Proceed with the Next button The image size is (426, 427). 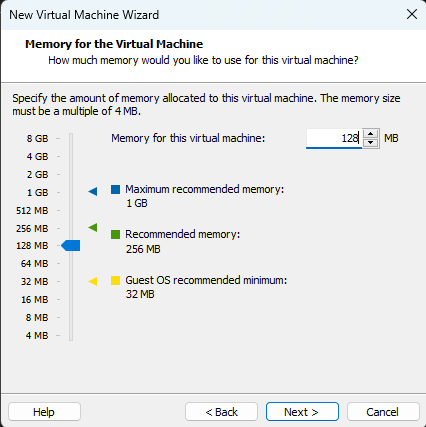302,412
